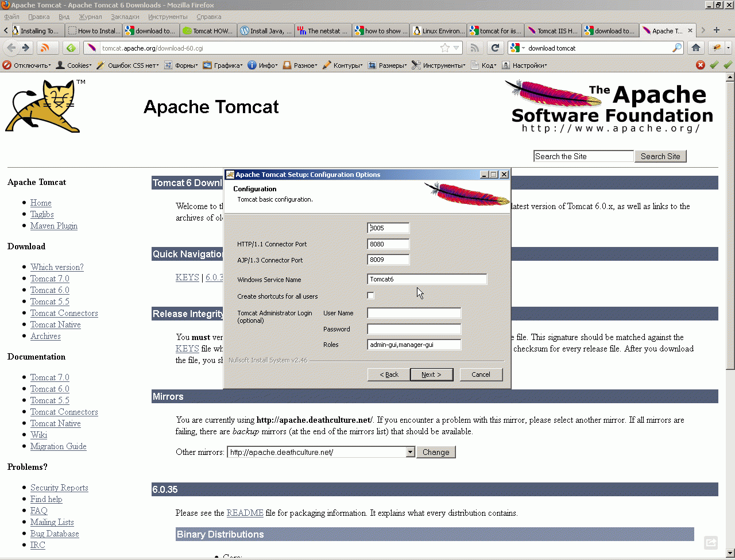Click Next in the Tomcat Setup dialog
Image resolution: width=735 pixels, height=560 pixels.
point(431,374)
